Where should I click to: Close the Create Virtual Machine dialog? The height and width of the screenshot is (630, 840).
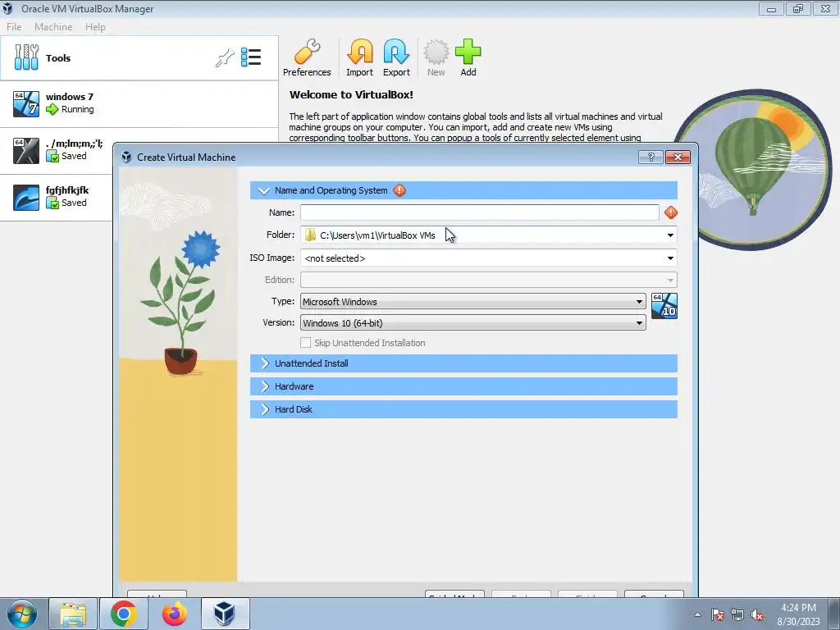678,157
